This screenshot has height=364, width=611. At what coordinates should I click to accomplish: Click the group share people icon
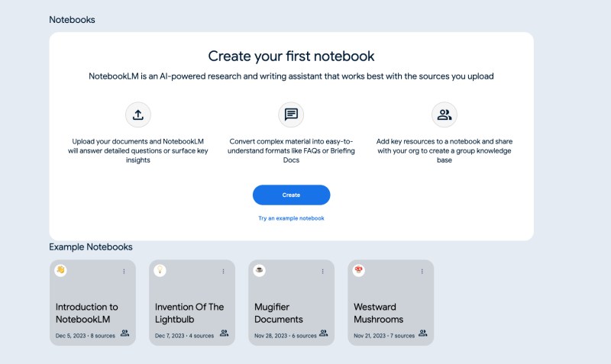[445, 114]
